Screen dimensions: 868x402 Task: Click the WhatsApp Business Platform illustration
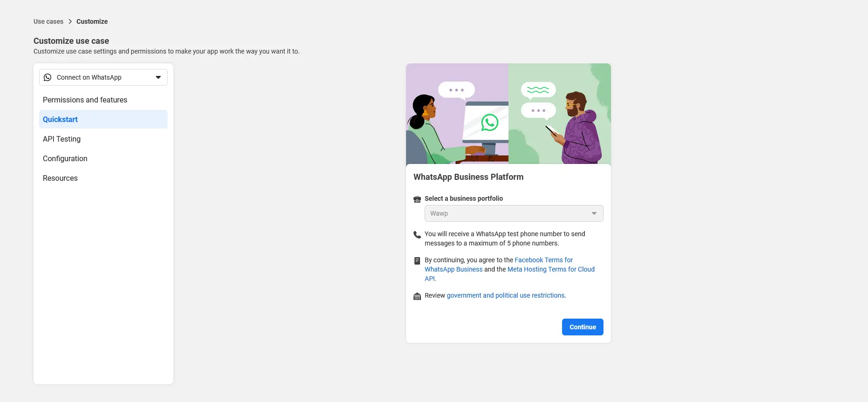pyautogui.click(x=509, y=114)
